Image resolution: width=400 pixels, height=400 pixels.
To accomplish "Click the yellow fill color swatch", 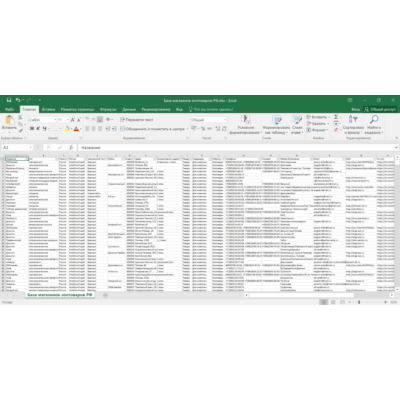I will (x=67, y=129).
